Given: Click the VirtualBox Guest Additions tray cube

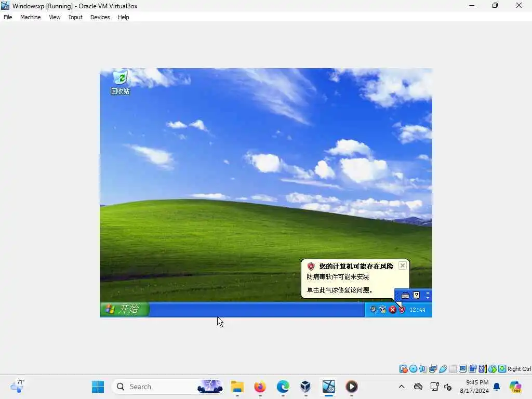Looking at the screenshot, I should click(383, 309).
